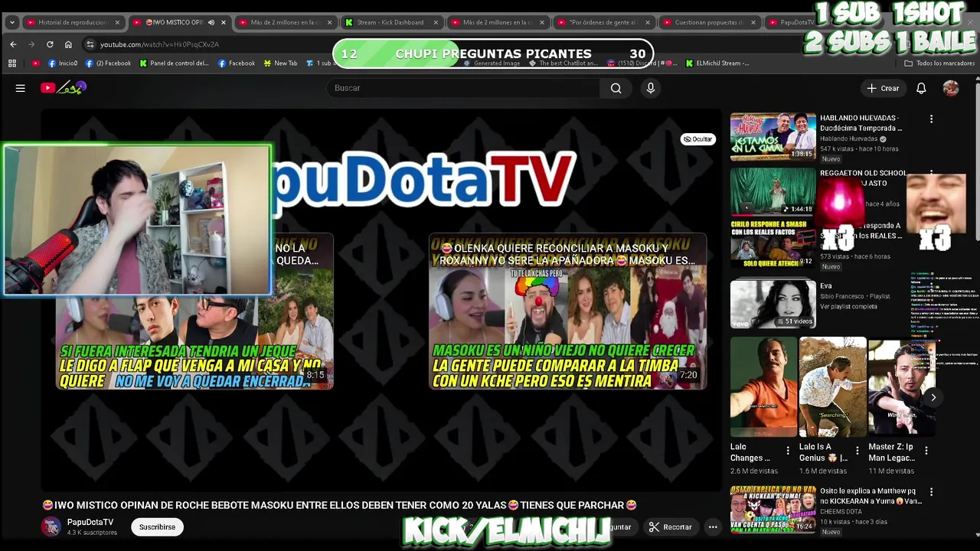
Task: Open the apps grid in the bookmarks bar
Action: 12,64
